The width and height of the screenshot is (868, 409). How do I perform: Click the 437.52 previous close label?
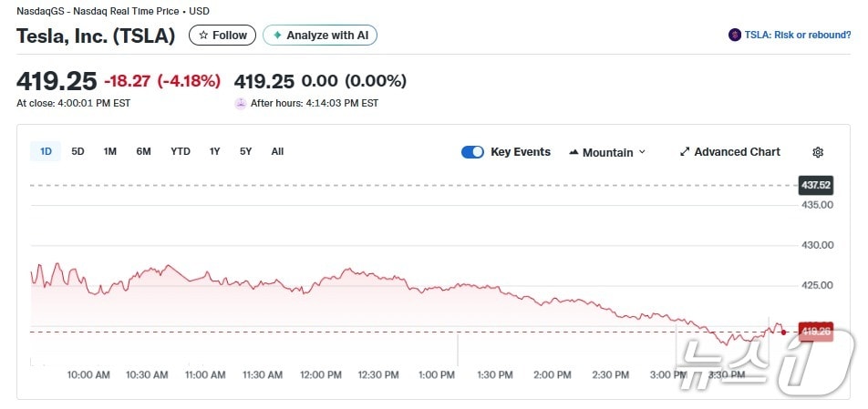point(815,185)
